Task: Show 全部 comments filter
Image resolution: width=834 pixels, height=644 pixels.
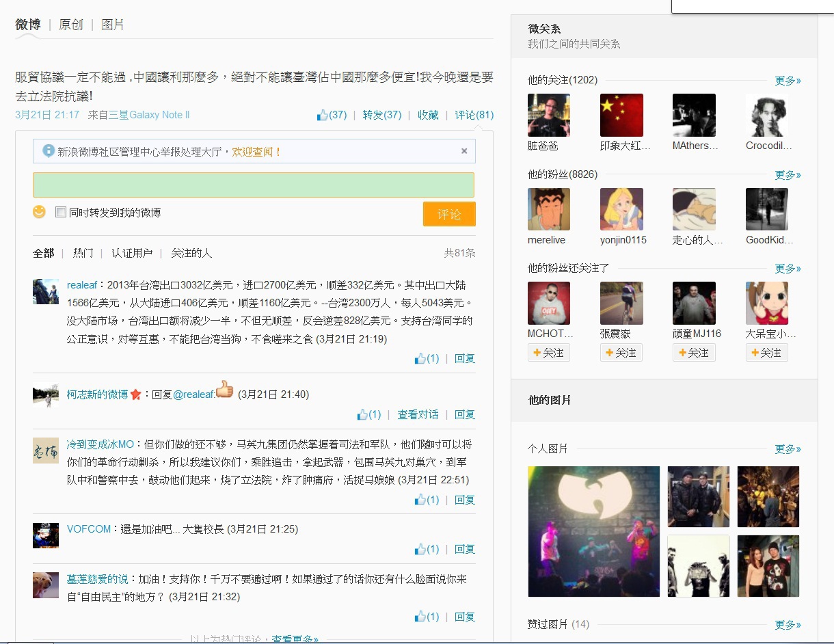Action: pos(43,253)
